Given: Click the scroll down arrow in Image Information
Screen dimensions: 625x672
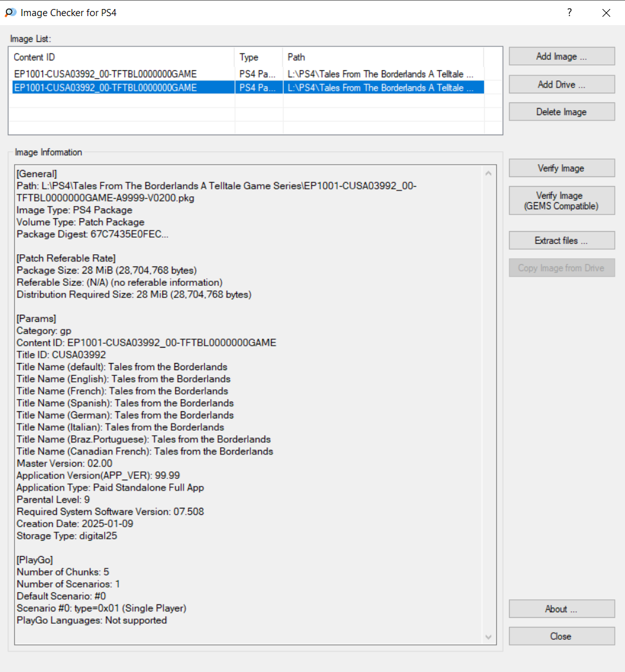Looking at the screenshot, I should click(489, 637).
